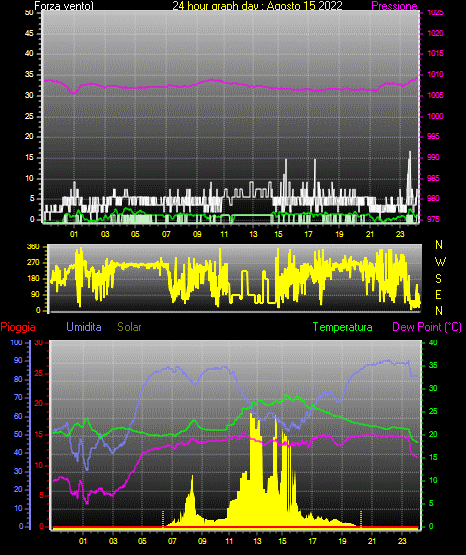Click hour 13 on wind graph axis
The image size is (466, 555).
pyautogui.click(x=253, y=234)
